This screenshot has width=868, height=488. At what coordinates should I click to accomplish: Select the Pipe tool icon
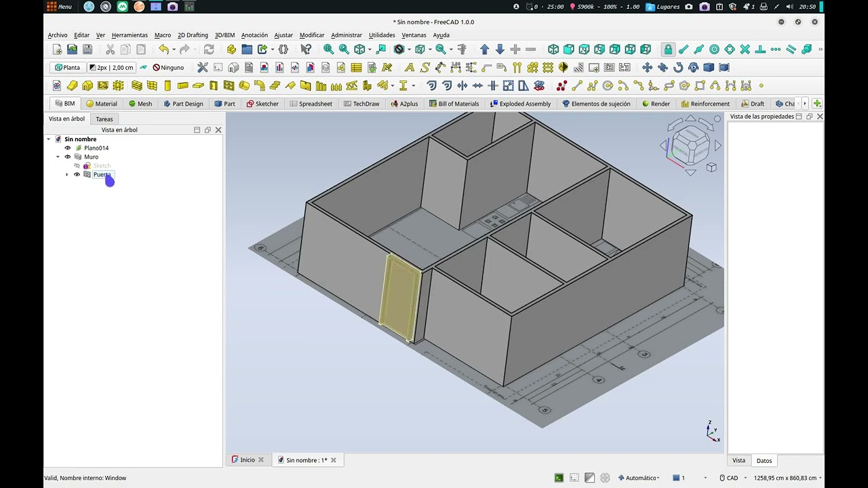pyautogui.click(x=244, y=85)
